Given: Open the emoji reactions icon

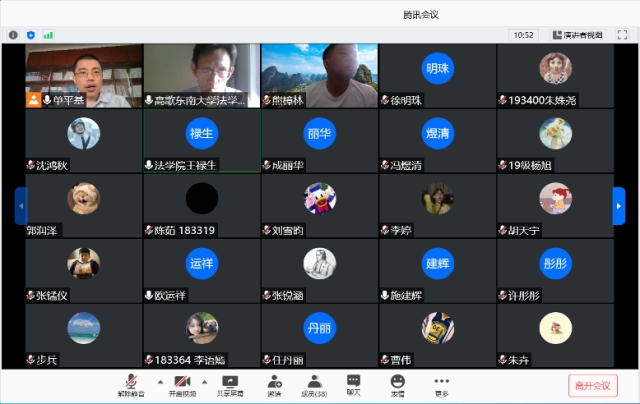Looking at the screenshot, I should point(398,383).
